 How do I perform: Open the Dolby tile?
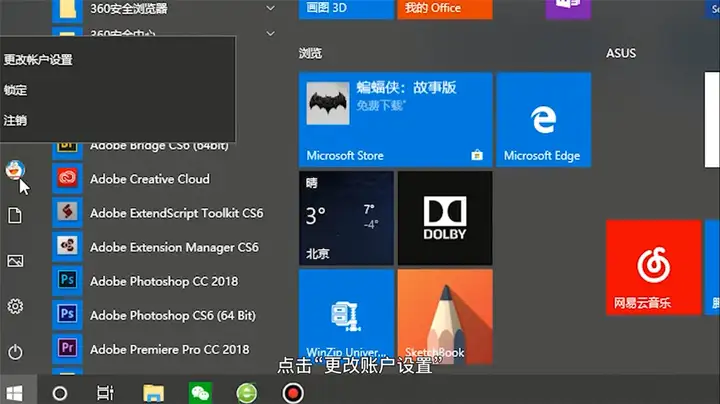(445, 218)
